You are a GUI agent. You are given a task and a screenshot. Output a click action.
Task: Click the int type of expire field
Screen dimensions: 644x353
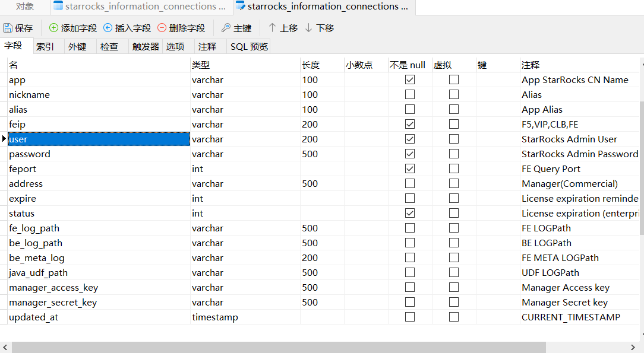pyautogui.click(x=198, y=198)
